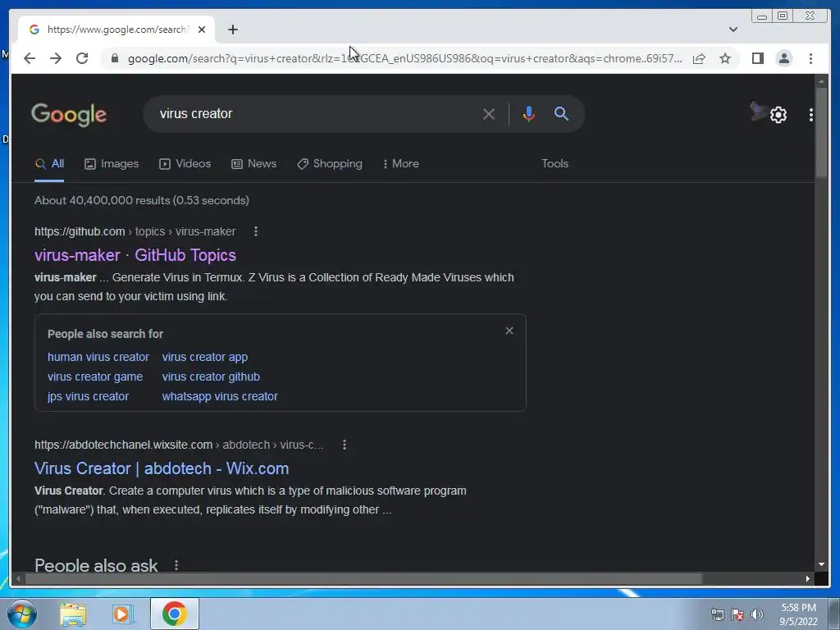Open the tab search chevron
840x630 pixels.
[x=733, y=30]
